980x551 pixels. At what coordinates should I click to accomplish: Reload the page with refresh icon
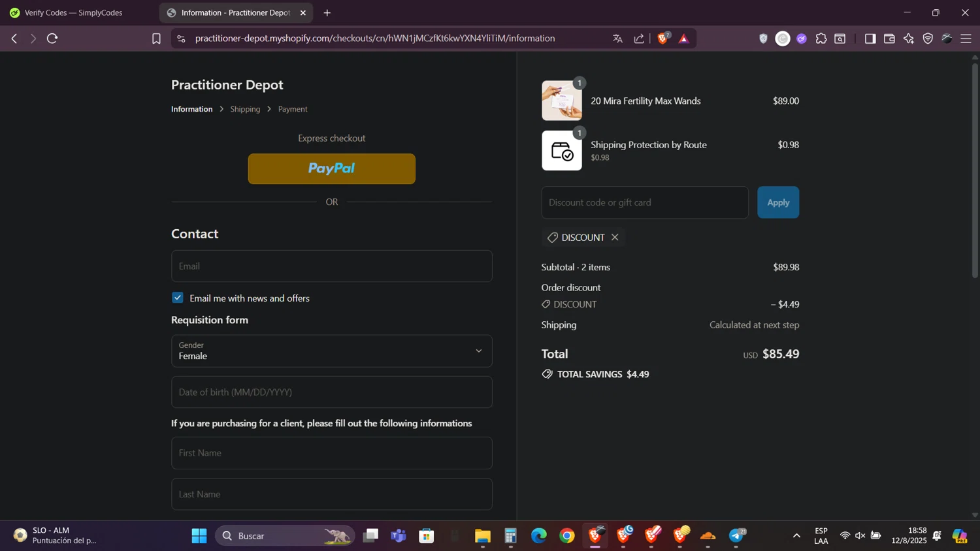pos(52,39)
